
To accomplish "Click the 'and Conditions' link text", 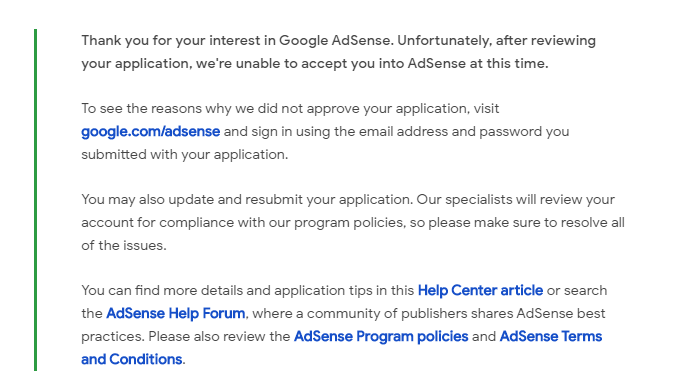I will tap(132, 359).
